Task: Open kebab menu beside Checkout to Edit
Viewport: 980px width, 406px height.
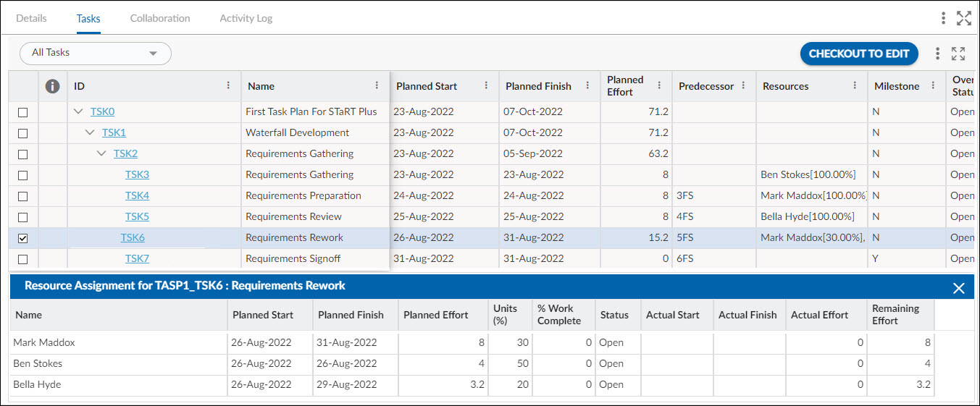Action: 937,54
